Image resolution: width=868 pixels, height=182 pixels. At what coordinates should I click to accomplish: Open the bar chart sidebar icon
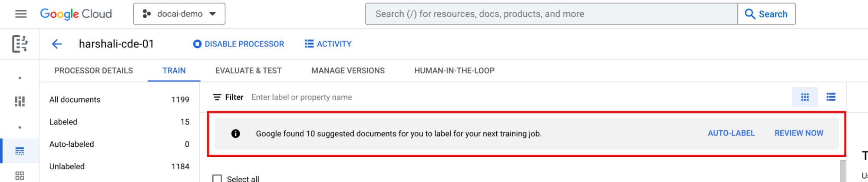click(x=20, y=101)
